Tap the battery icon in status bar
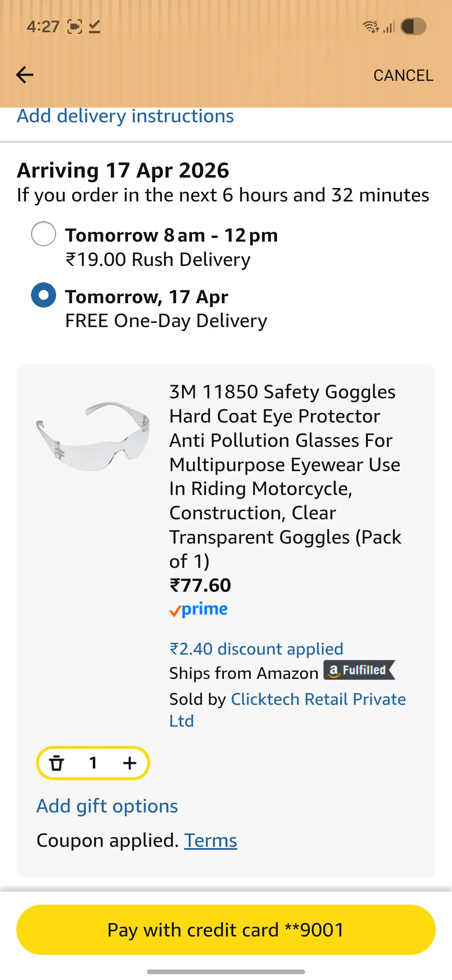The height and width of the screenshot is (980, 452). (x=413, y=27)
